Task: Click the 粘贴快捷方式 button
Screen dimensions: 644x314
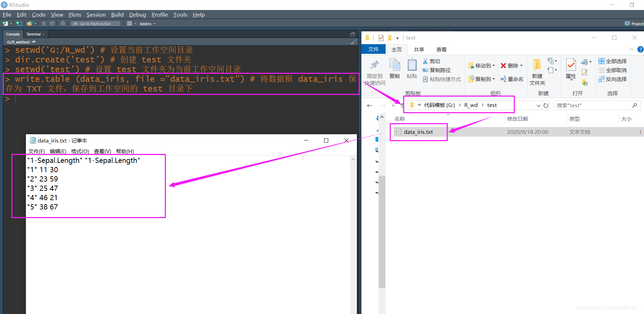Action: click(x=442, y=79)
